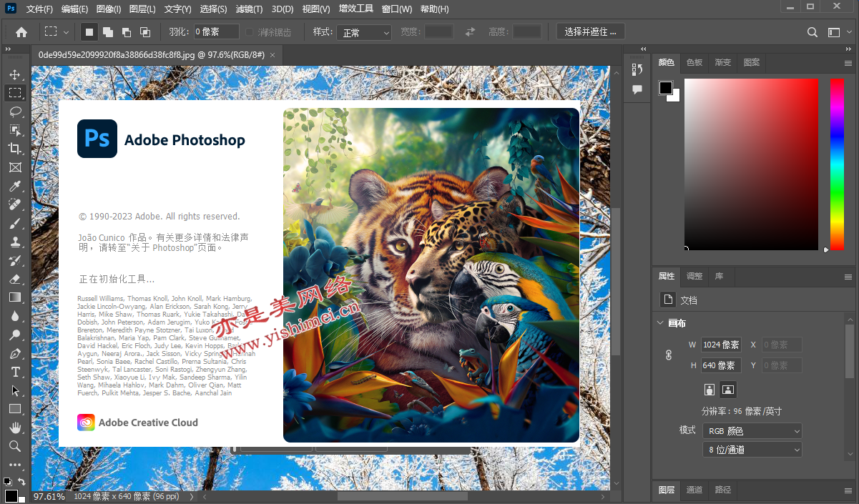This screenshot has height=504, width=859.
Task: Select the Lasso tool
Action: pyautogui.click(x=15, y=112)
